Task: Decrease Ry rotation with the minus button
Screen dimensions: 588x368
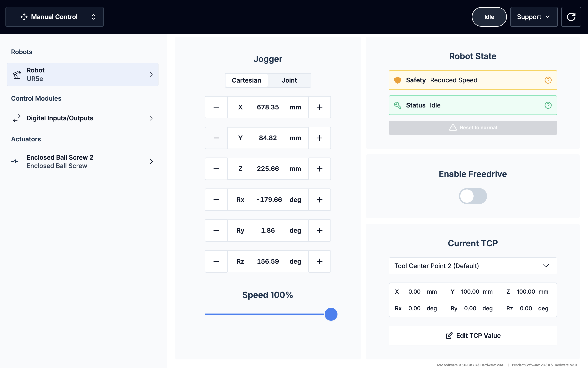Action: click(x=216, y=231)
